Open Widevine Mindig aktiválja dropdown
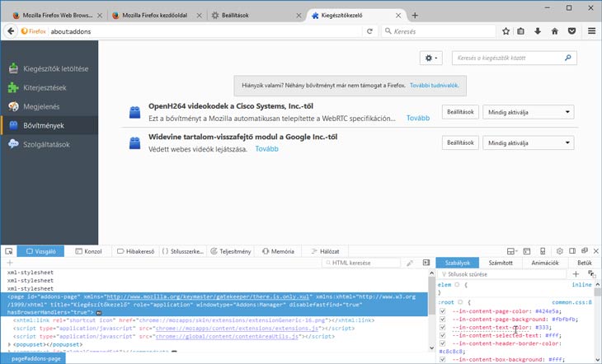Viewport: 602px width, 364px height. pos(529,142)
